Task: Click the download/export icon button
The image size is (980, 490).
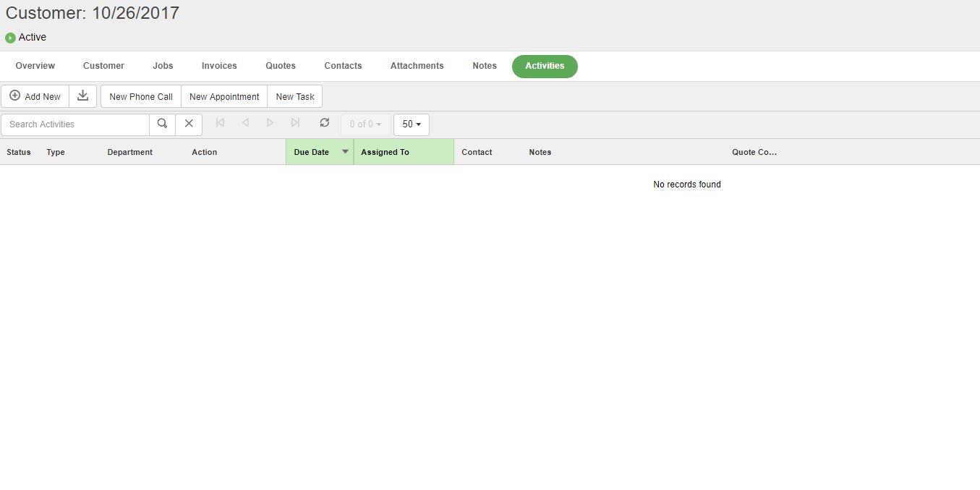Action: pyautogui.click(x=83, y=96)
